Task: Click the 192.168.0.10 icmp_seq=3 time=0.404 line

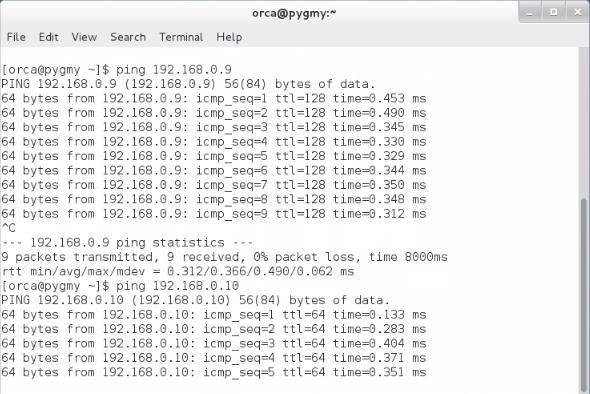Action: coord(214,344)
